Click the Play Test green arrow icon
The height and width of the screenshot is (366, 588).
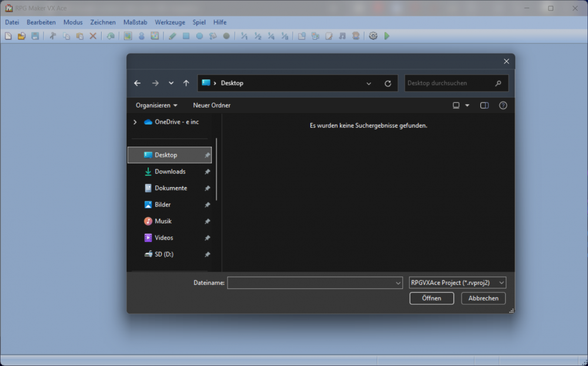point(387,36)
